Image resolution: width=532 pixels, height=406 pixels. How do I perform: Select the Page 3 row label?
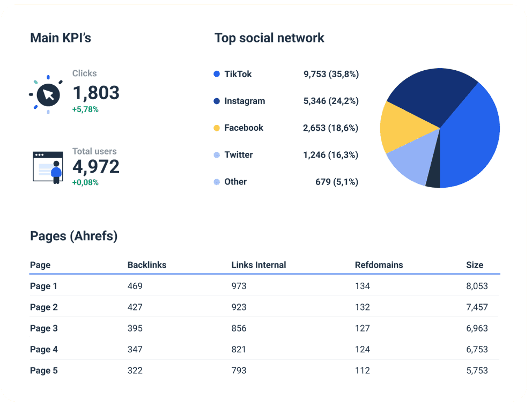(x=44, y=328)
